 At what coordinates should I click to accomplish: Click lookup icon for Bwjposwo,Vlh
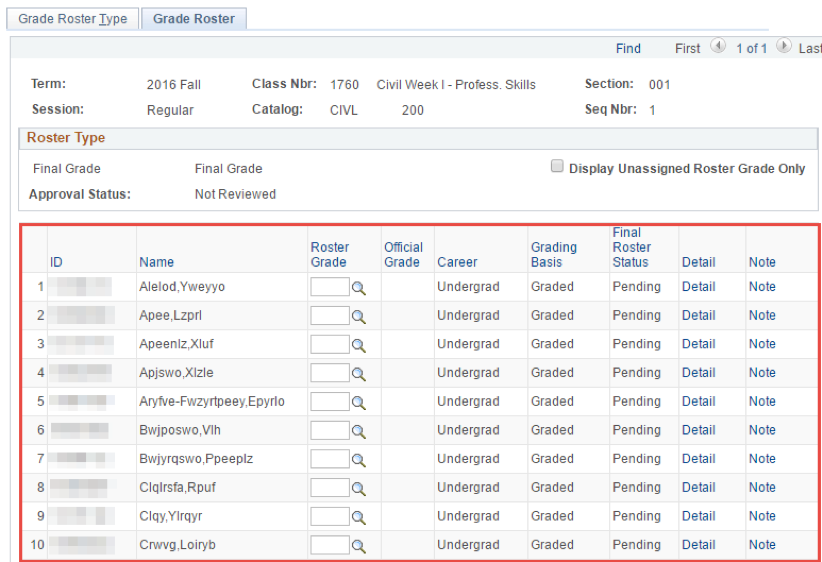coord(359,431)
